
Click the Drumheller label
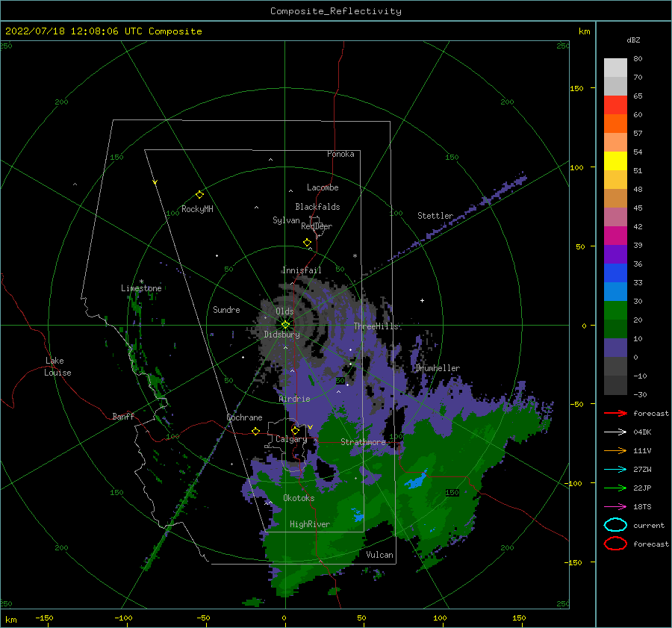[438, 368]
